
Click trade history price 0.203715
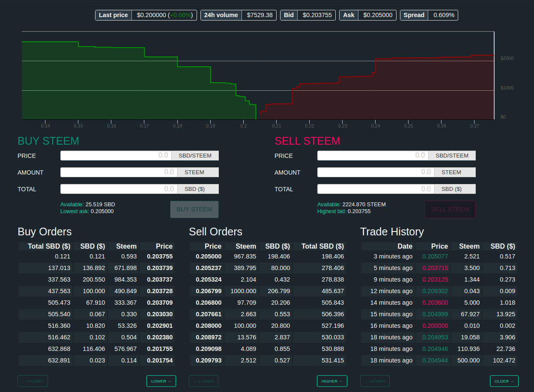point(435,268)
